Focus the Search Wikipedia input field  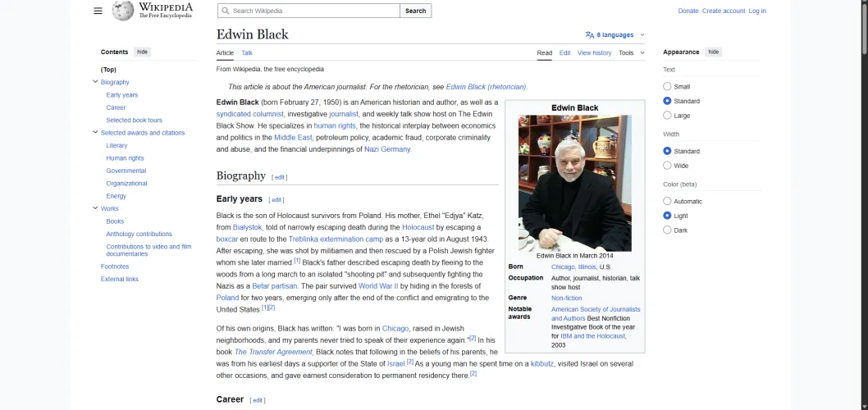coord(308,11)
